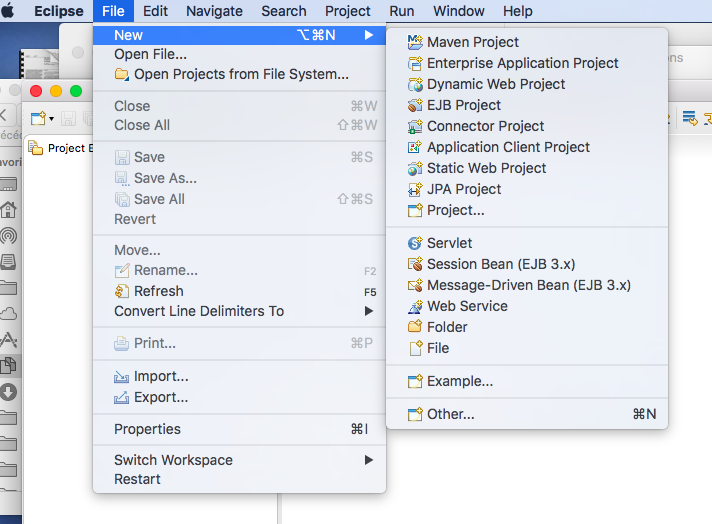Open the new-wizard toolbar dropdown arrow

coord(52,119)
